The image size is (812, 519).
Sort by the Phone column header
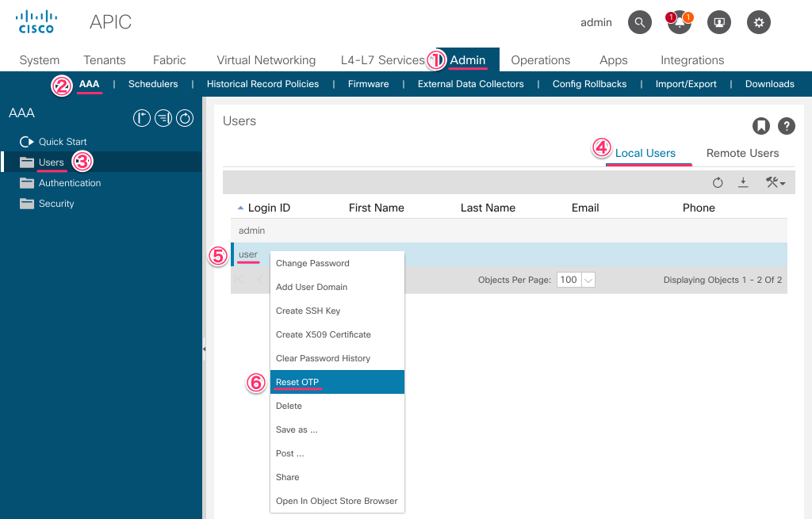click(699, 208)
